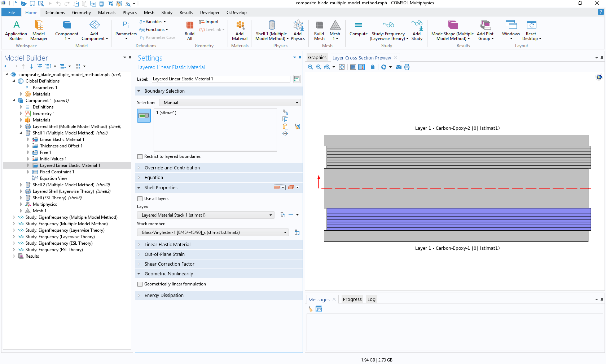The height and width of the screenshot is (364, 606).
Task: Open the Physics ribbon tab
Action: click(x=129, y=13)
